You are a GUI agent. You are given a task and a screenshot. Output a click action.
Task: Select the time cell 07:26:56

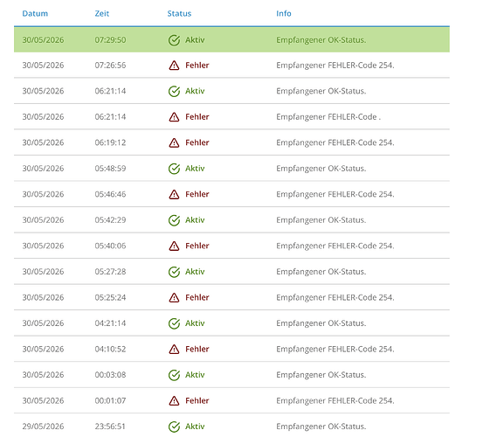[x=110, y=66]
